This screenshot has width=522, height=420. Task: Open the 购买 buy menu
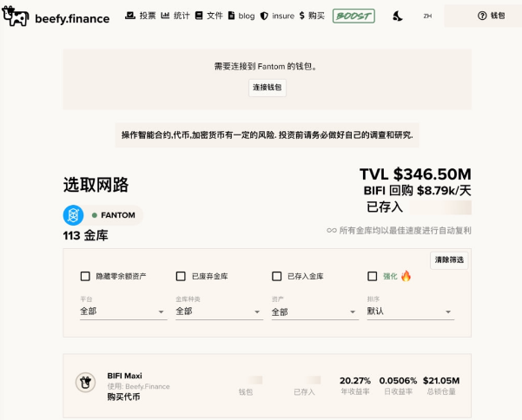pos(312,16)
